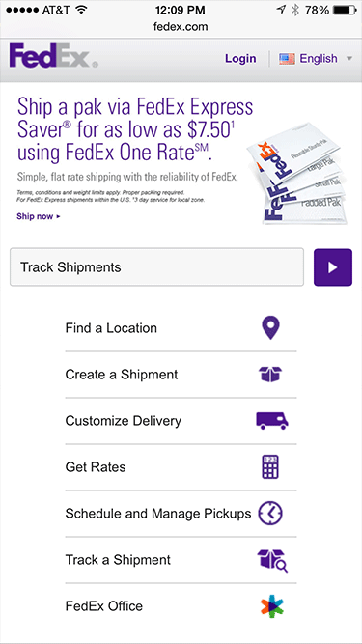Choose Schedule and Manage Pickups entry
Viewport: 362px width, 644px height.
pyautogui.click(x=181, y=514)
